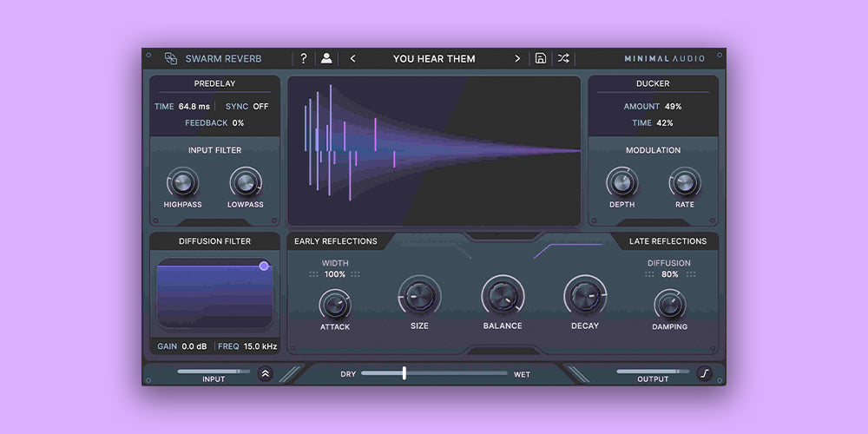This screenshot has height=434, width=868.
Task: Click the INPUT FILTER label
Action: [x=214, y=150]
